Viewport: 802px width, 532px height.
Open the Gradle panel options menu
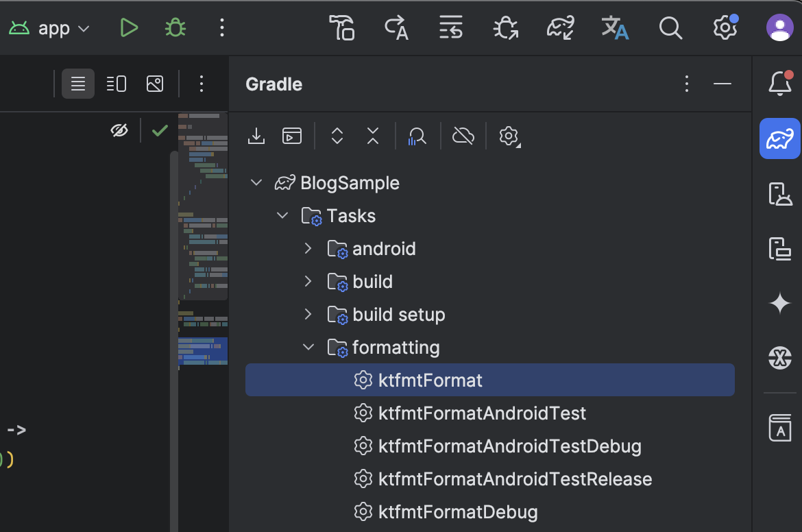click(686, 84)
